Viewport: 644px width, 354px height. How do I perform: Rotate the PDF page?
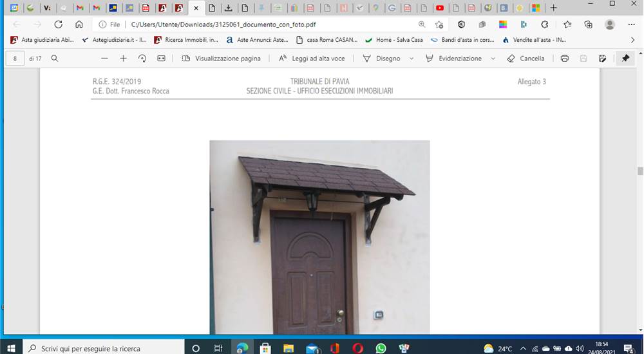click(x=142, y=59)
